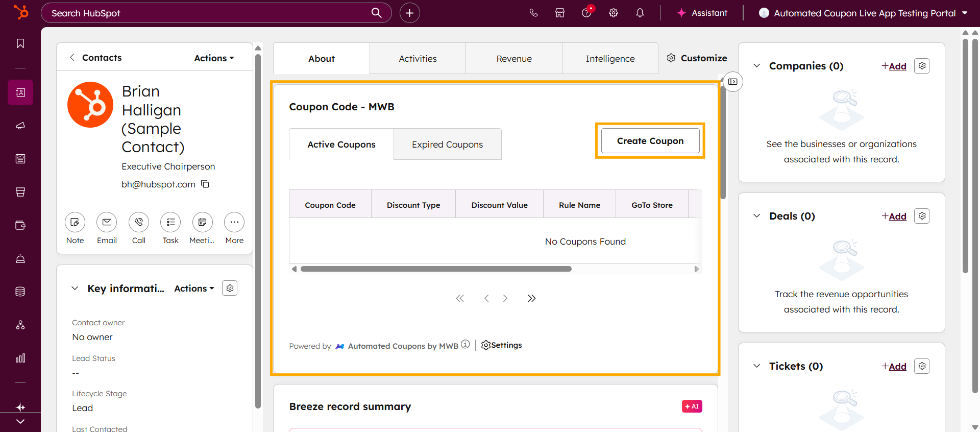Click the Create Coupon button
This screenshot has width=980, height=432.
[x=650, y=141]
